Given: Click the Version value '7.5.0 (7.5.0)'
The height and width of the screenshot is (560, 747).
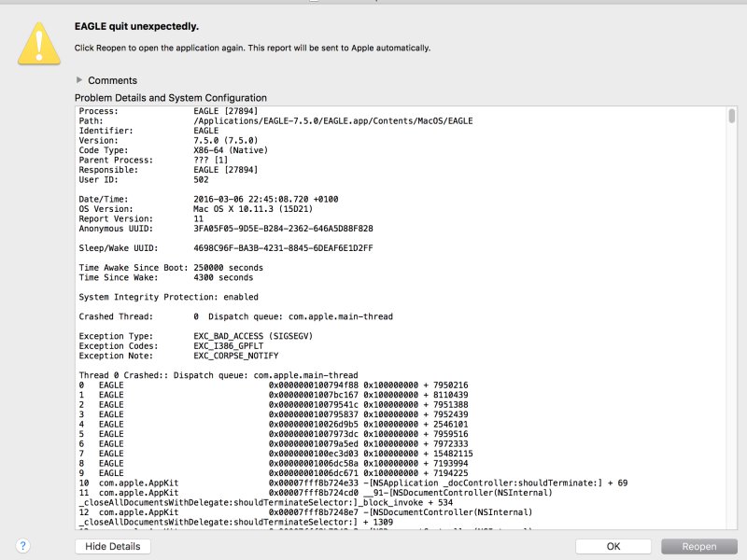Looking at the screenshot, I should pyautogui.click(x=225, y=141).
